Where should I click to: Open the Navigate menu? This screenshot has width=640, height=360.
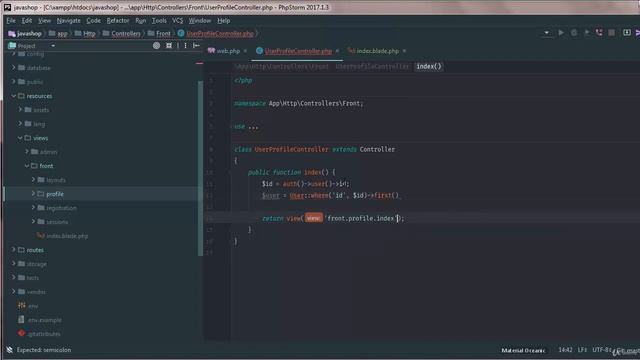[69, 20]
